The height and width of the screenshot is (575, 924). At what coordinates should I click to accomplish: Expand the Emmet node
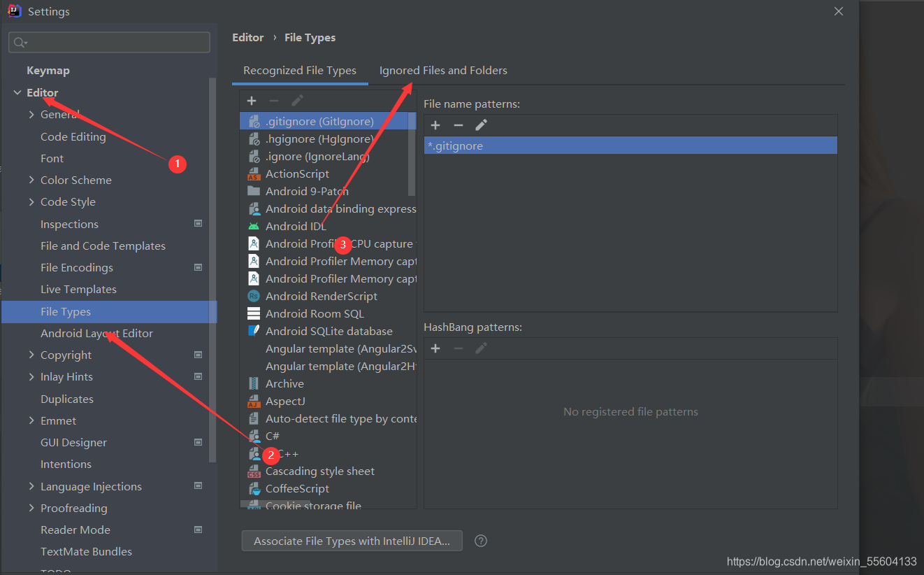coord(31,420)
